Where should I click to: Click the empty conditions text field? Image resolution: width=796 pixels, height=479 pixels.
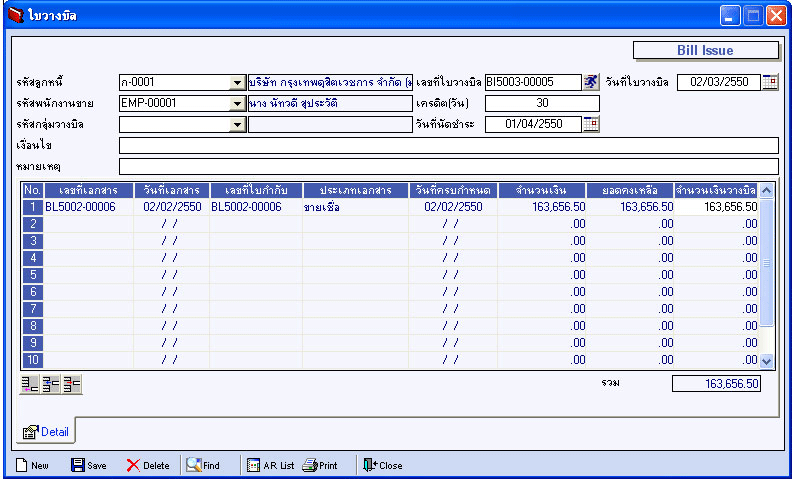pos(449,145)
